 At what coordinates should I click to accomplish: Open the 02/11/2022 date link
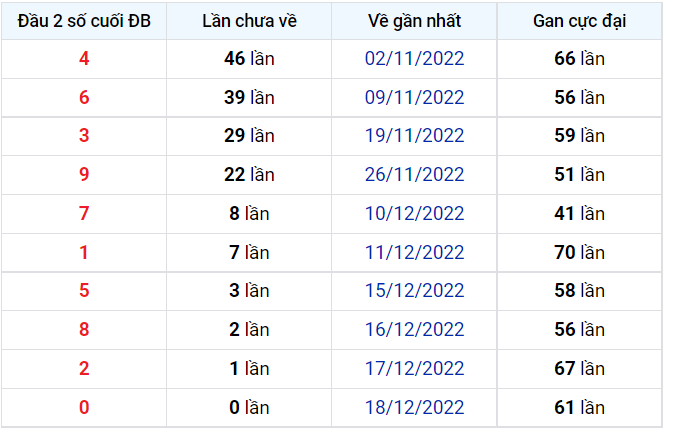pos(414,58)
